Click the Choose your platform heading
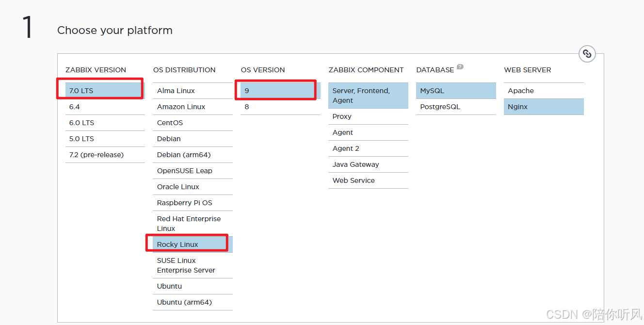This screenshot has width=644, height=325. pos(115,31)
